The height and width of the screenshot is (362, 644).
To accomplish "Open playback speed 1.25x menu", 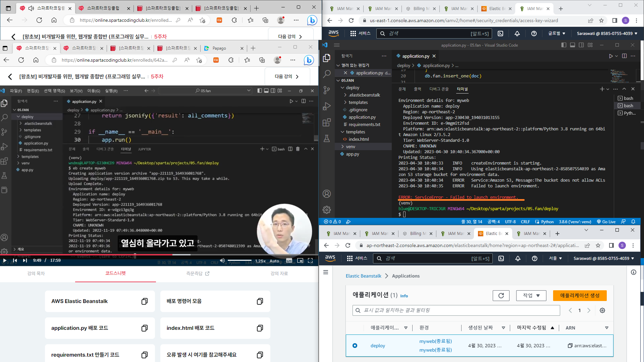I will coord(260,261).
